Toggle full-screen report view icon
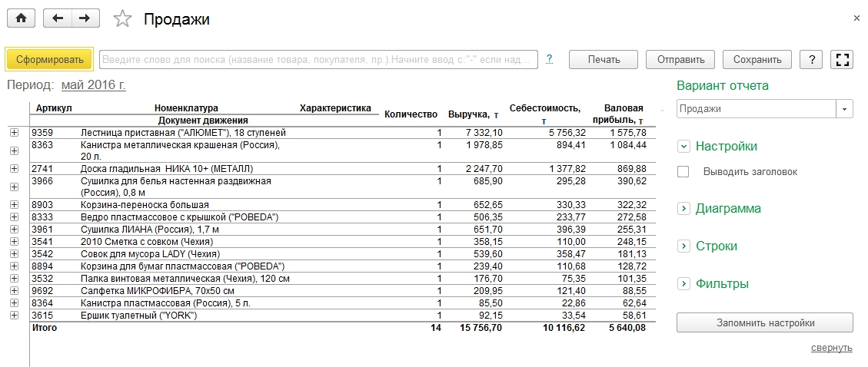The image size is (868, 367). pyautogui.click(x=842, y=60)
